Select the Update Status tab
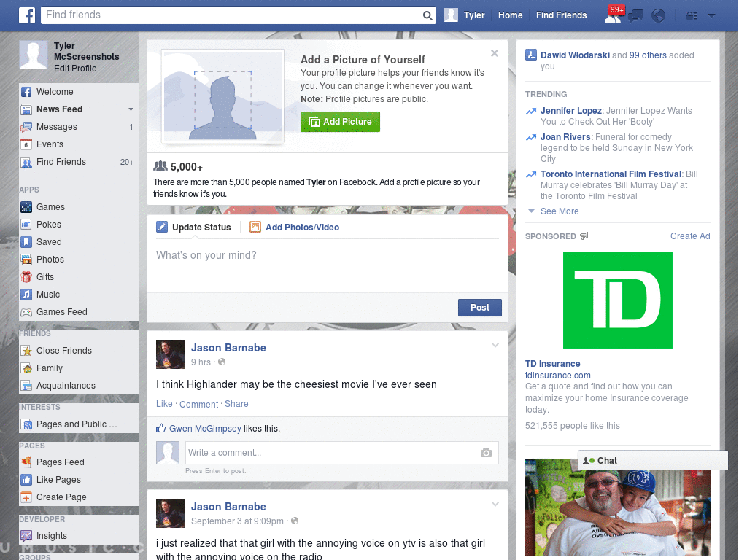747x560 pixels. click(x=193, y=227)
